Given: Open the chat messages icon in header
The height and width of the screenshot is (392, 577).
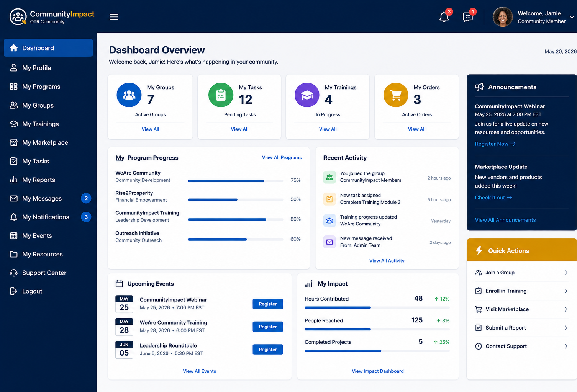Looking at the screenshot, I should point(468,17).
